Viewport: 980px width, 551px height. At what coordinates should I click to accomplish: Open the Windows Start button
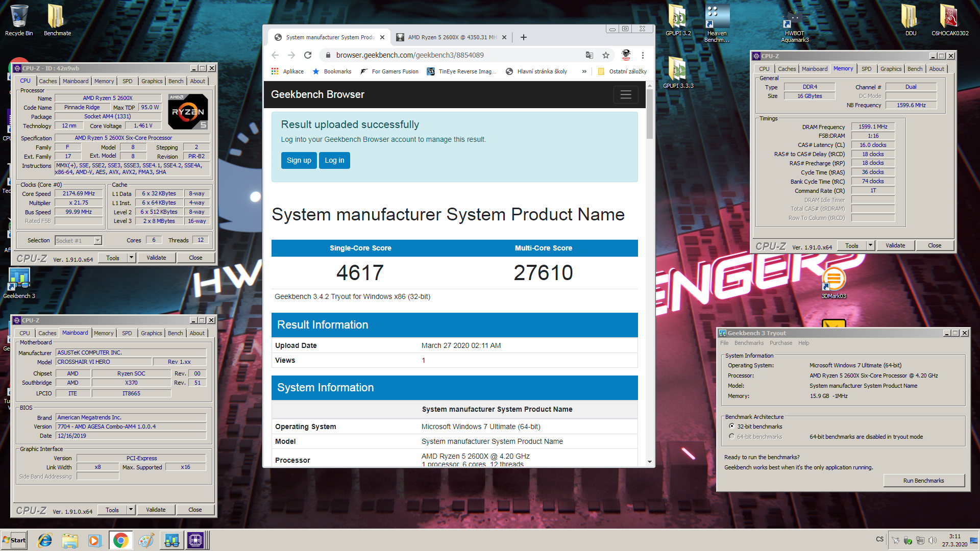(14, 540)
